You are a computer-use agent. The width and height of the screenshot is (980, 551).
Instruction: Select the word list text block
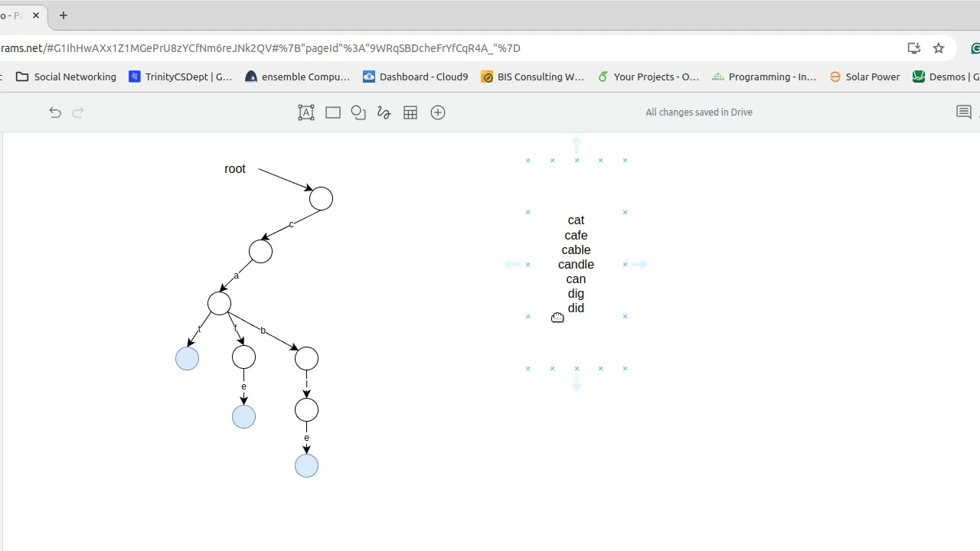click(576, 264)
